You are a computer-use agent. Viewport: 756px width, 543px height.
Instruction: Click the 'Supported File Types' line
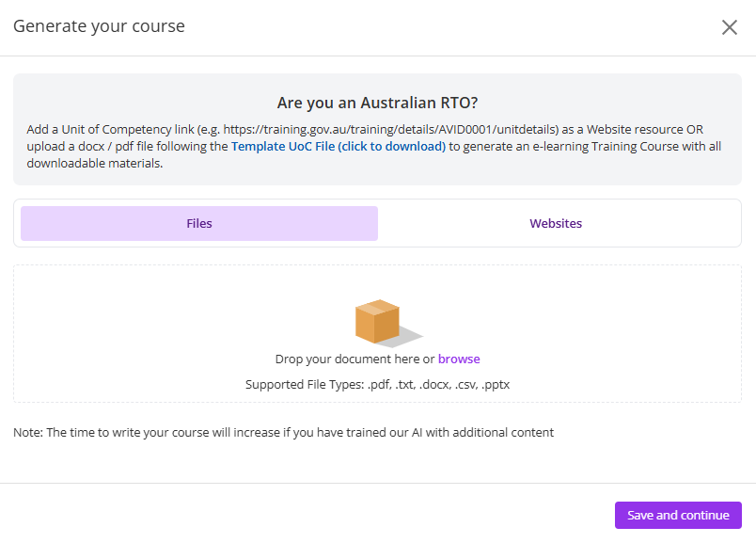click(x=377, y=384)
